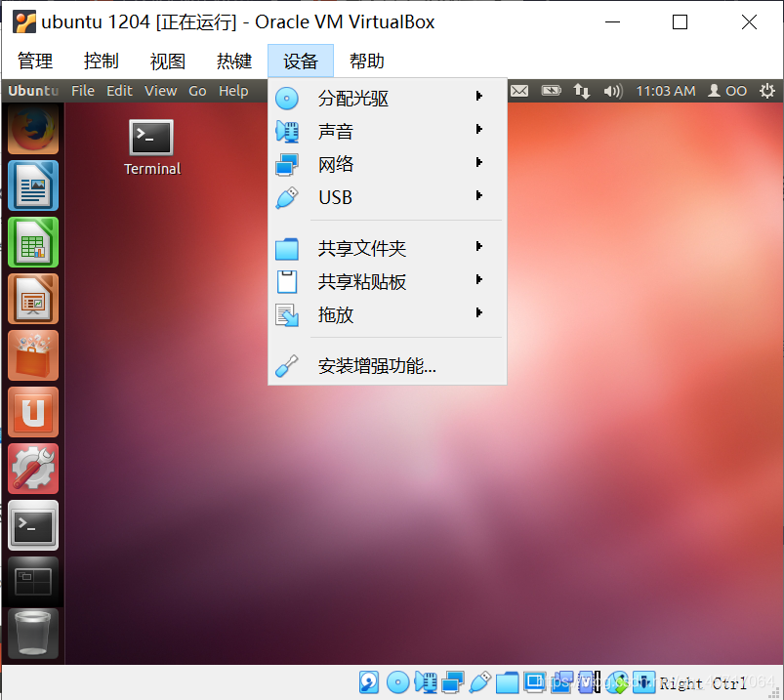Screen dimensions: 784x700
Task: Expand the arrow beside 分配光驱
Action: pos(479,96)
